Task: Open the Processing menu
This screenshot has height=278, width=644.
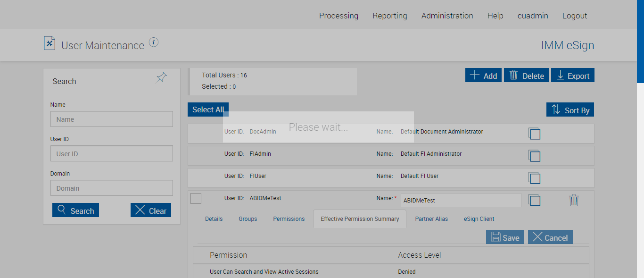Action: [339, 16]
